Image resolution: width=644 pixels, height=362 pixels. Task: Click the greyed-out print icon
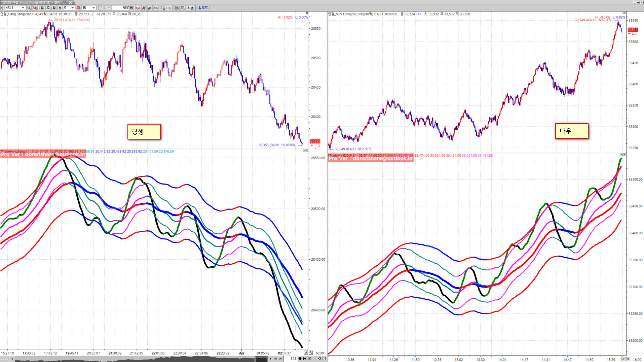pyautogui.click(x=169, y=8)
